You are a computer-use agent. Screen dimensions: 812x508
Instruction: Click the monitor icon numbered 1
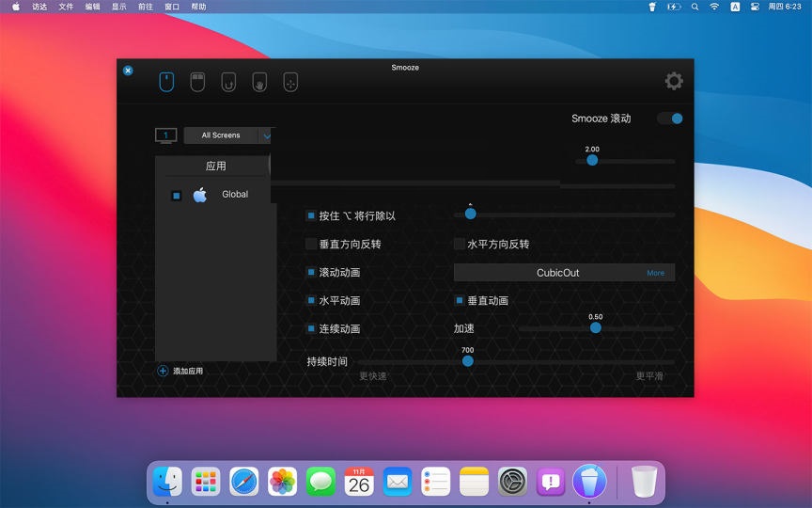[165, 135]
